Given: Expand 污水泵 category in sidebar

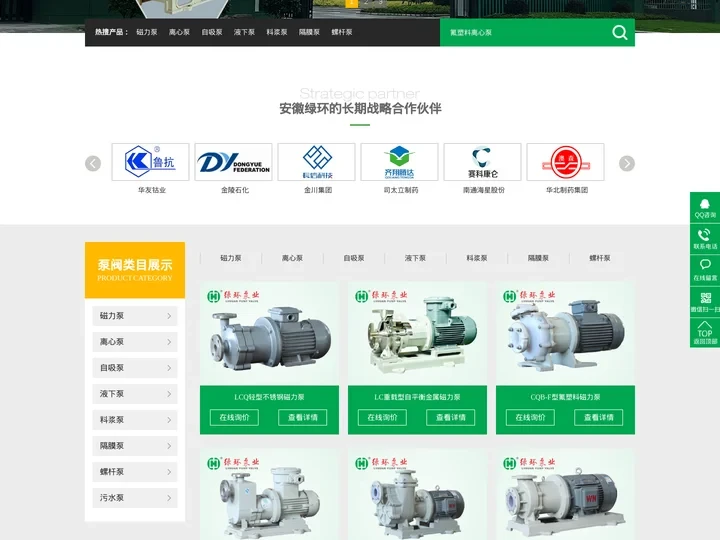Looking at the screenshot, I should [x=135, y=498].
